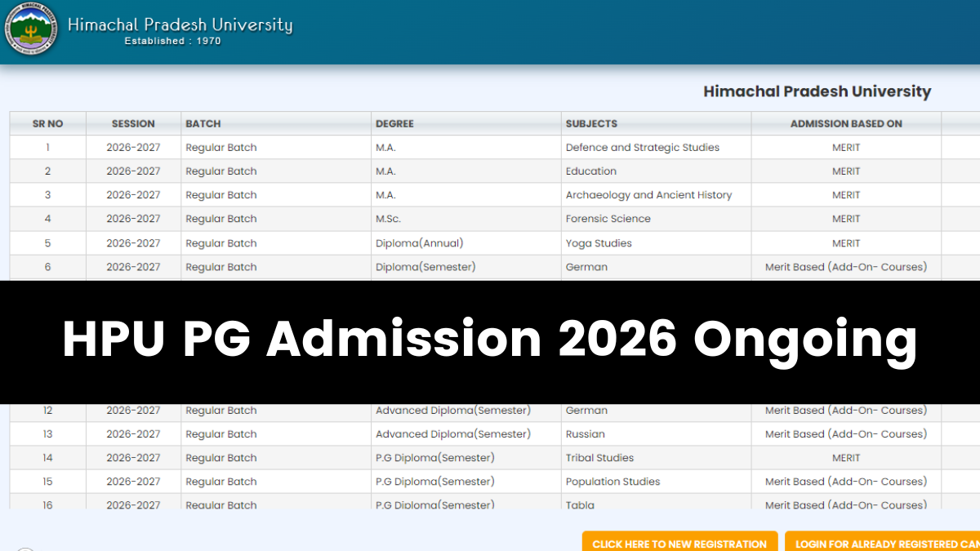This screenshot has width=980, height=551.
Task: Click the CLICK HERE TO NEW REGISTRATION button
Action: (x=679, y=542)
